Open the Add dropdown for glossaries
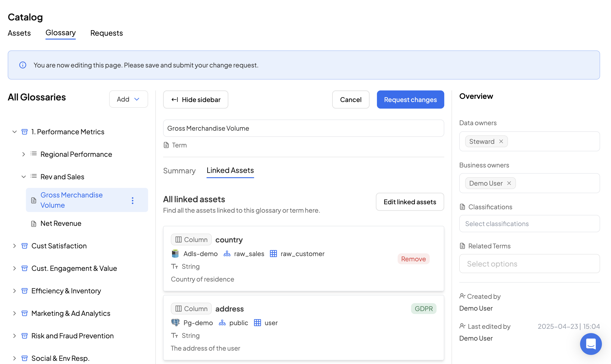The image size is (611, 364). pyautogui.click(x=129, y=99)
